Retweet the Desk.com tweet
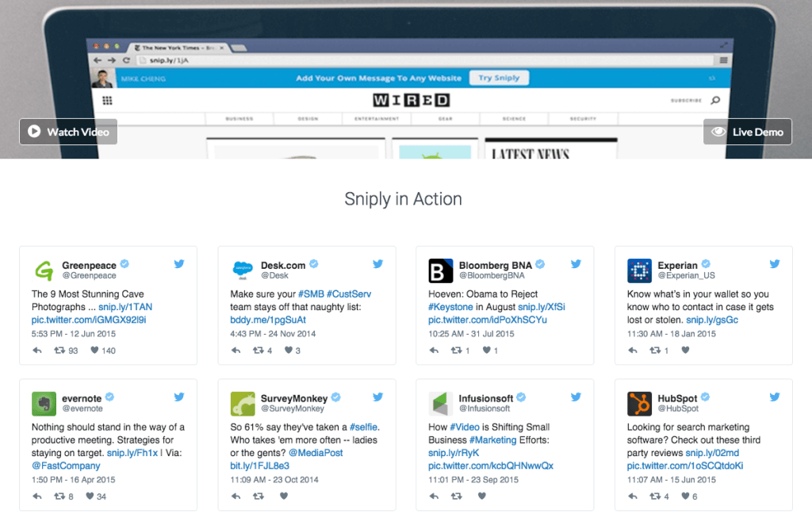812x522 pixels. pos(259,351)
